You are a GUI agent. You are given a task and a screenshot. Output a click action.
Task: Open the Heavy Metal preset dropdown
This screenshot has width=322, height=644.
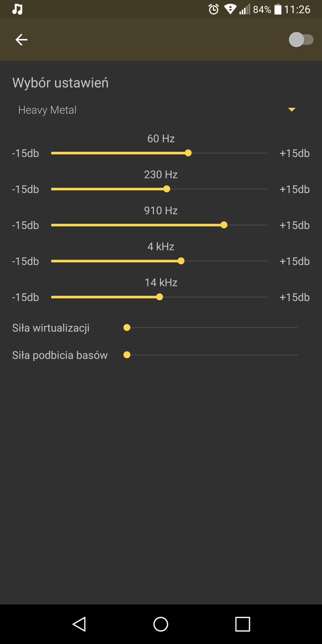[152, 110]
